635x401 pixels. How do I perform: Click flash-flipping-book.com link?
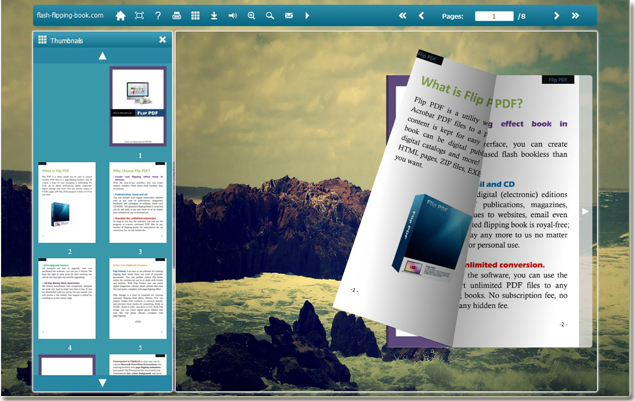[70, 15]
